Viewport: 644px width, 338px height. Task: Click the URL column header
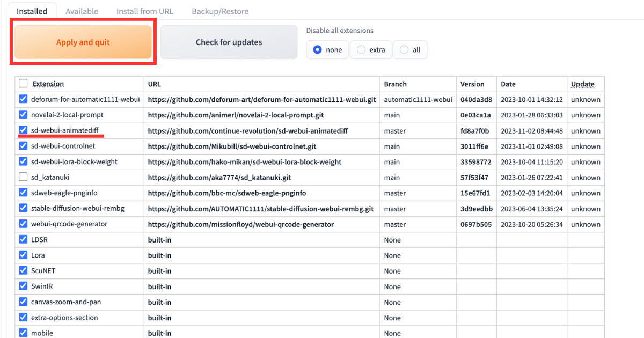[155, 84]
